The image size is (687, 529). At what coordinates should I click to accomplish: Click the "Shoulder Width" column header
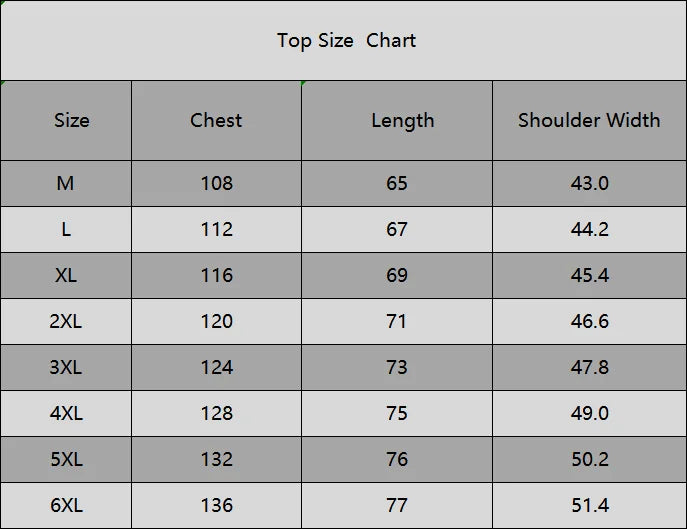[x=589, y=120]
